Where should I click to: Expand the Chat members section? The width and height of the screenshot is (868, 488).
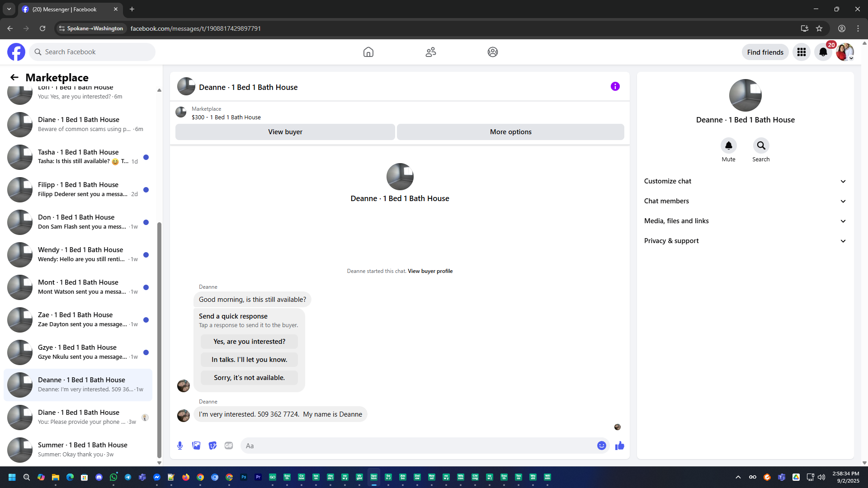[x=745, y=201]
